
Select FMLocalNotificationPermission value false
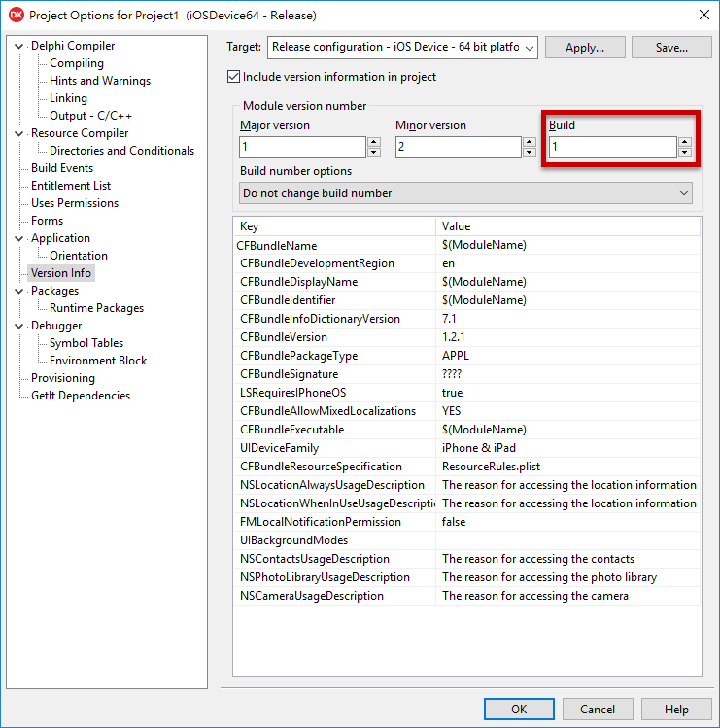(x=567, y=522)
